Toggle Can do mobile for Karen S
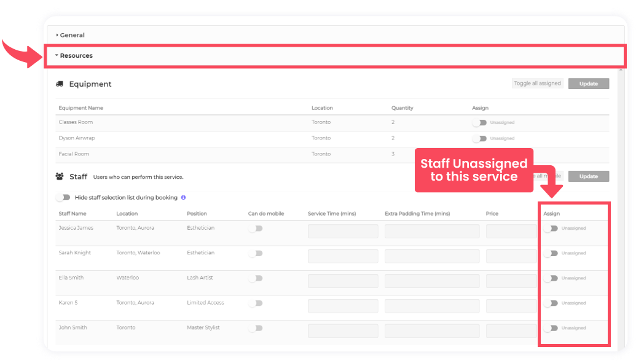 [x=256, y=303]
